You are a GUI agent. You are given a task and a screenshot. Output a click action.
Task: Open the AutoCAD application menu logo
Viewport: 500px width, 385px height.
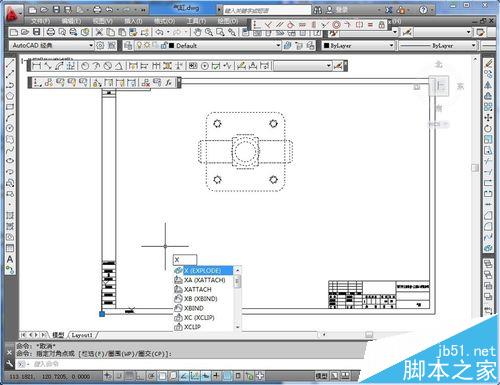12,14
